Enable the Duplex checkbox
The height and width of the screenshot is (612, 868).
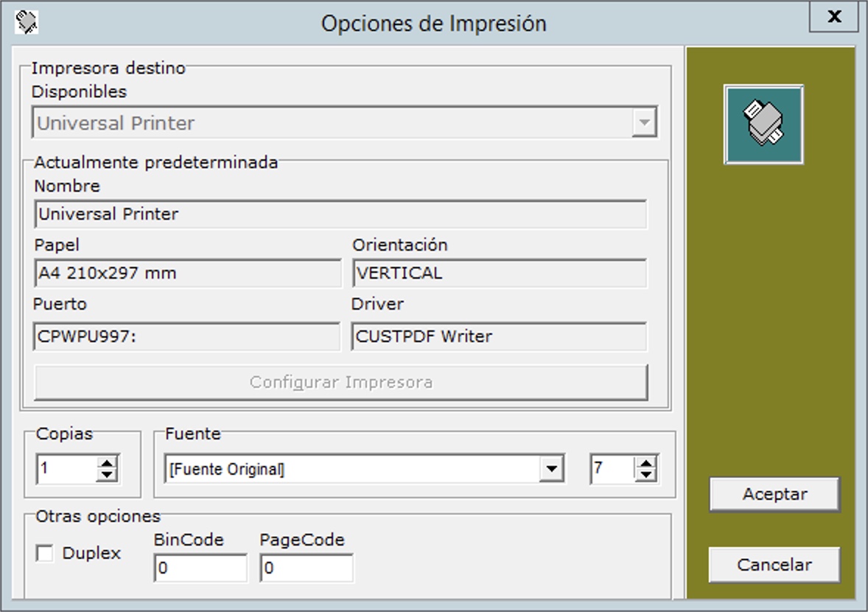(45, 554)
